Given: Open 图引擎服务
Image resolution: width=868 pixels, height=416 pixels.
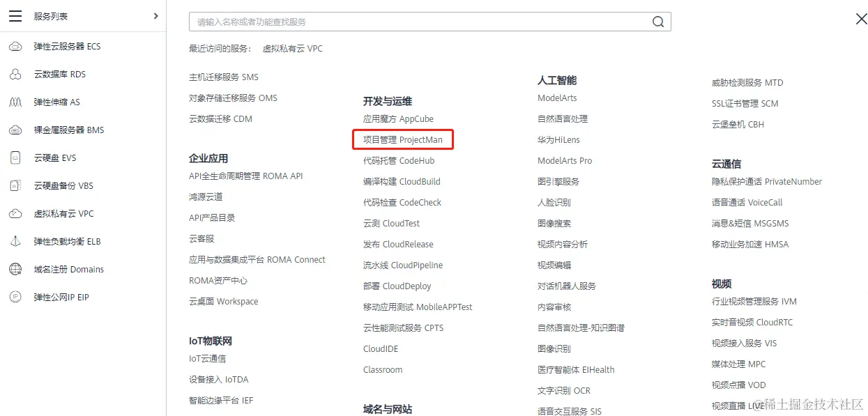Looking at the screenshot, I should (558, 182).
